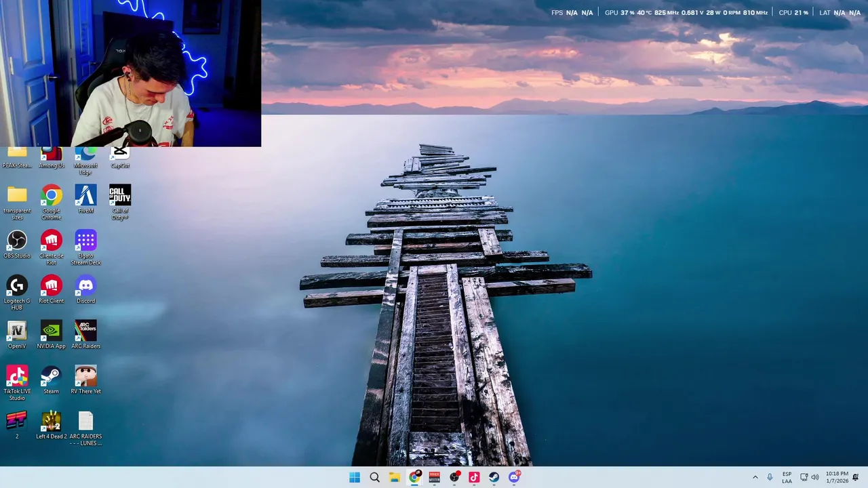Select the Riot Client desktop shortcut
This screenshot has height=488, width=868.
[x=51, y=289]
